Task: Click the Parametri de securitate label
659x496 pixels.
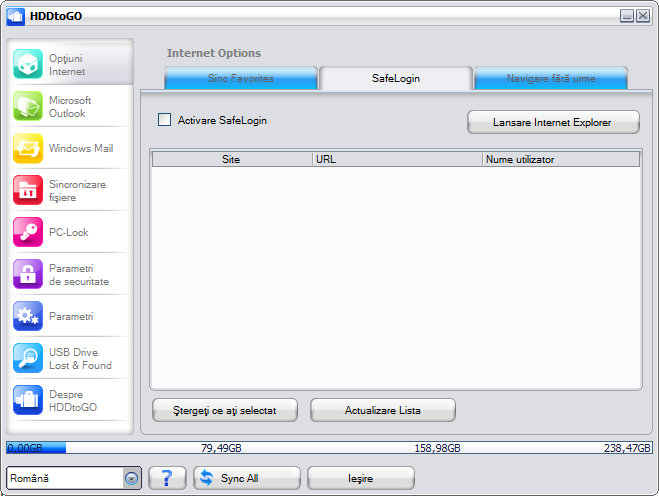Action: [79, 275]
